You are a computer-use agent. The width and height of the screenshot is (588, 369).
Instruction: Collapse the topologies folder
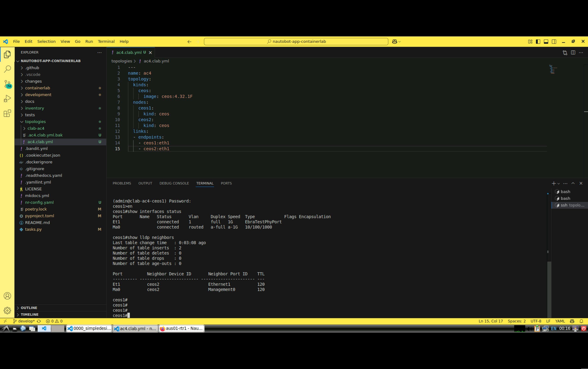tap(35, 121)
